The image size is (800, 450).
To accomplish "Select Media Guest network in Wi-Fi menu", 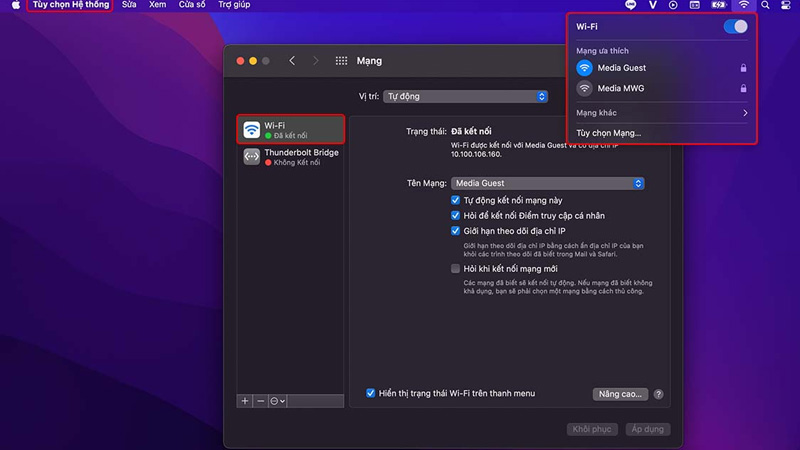I will point(661,68).
